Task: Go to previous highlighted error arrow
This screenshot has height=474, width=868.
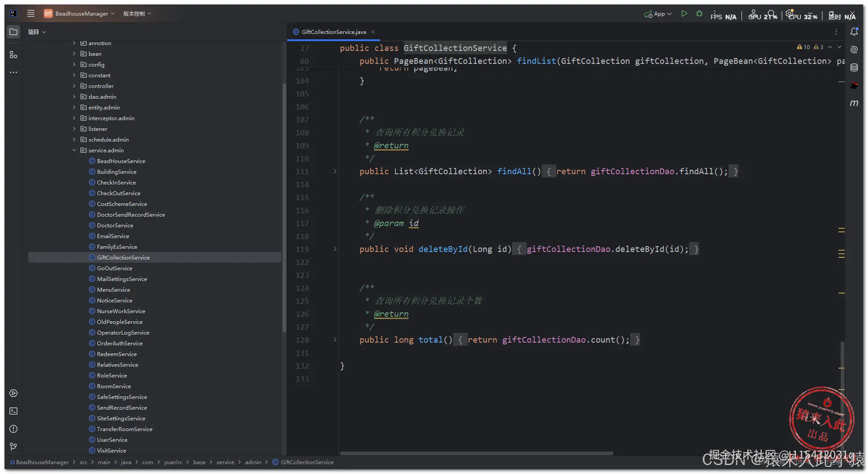Action: pyautogui.click(x=830, y=47)
